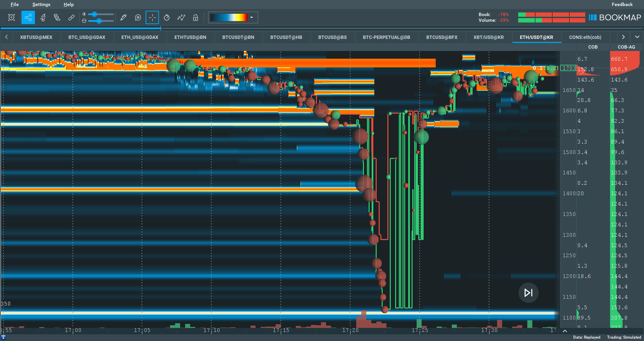Switch to the BTCUSDT@BN tab
Viewport: 644px width, 341px height.
click(238, 37)
